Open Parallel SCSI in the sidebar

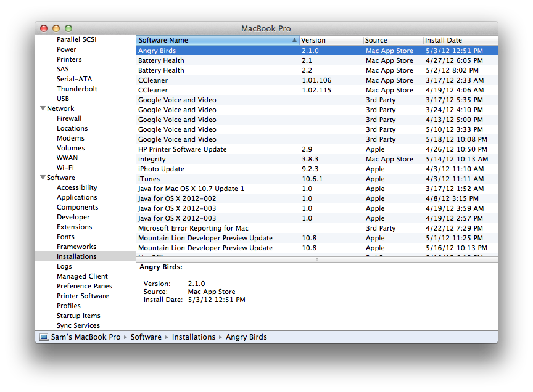pos(76,39)
